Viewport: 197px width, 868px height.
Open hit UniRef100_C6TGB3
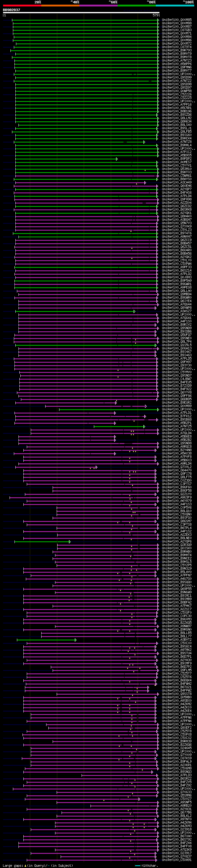(177, 30)
